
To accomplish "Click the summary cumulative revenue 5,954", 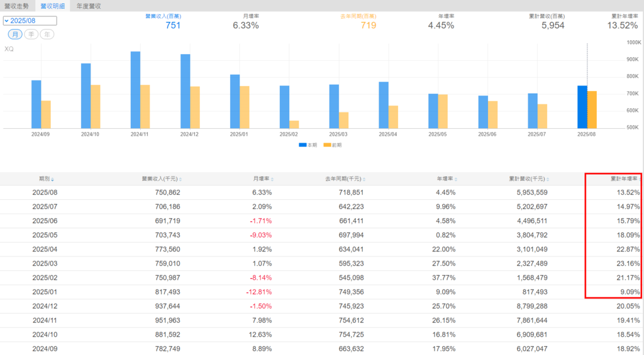I will [x=553, y=25].
